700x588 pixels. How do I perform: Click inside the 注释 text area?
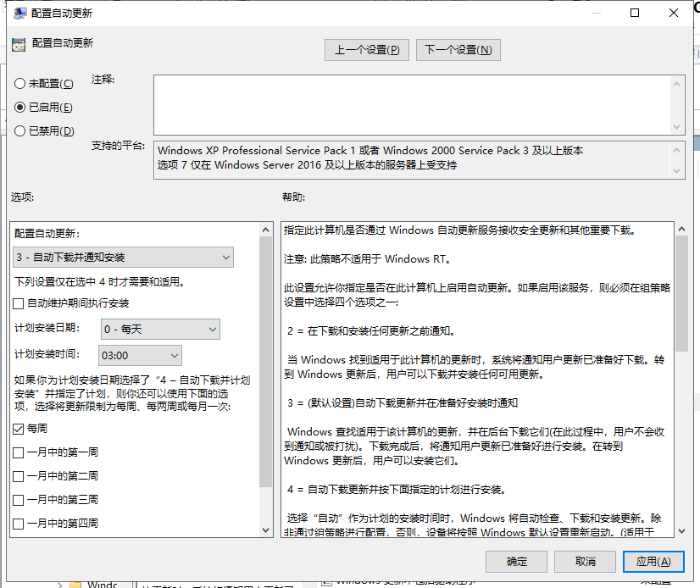click(x=407, y=102)
